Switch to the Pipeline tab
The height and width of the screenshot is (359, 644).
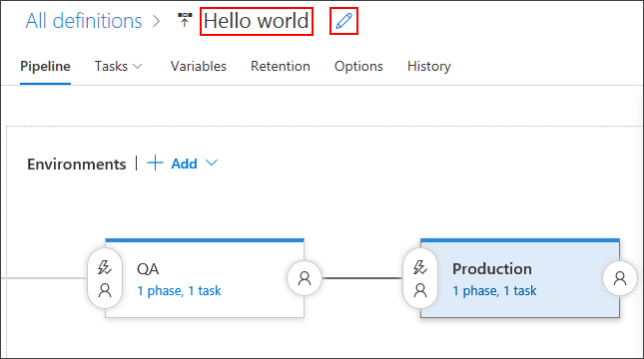coord(45,66)
